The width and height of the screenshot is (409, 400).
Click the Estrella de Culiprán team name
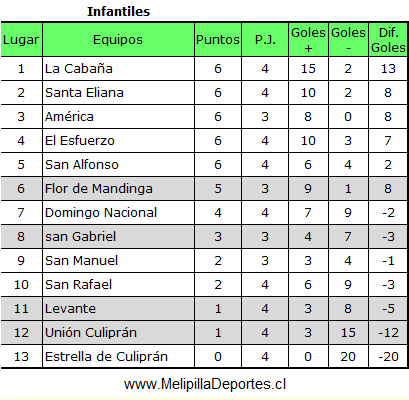point(106,357)
